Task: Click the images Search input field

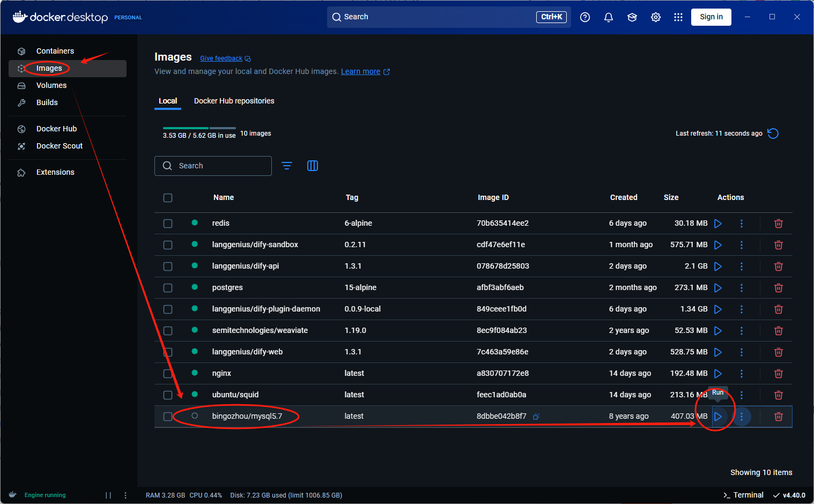Action: 213,166
